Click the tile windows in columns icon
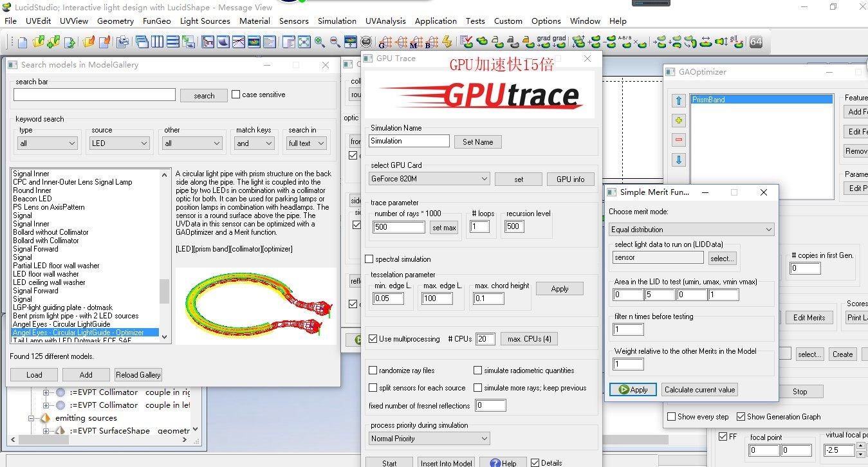The height and width of the screenshot is (467, 868). 158,42
